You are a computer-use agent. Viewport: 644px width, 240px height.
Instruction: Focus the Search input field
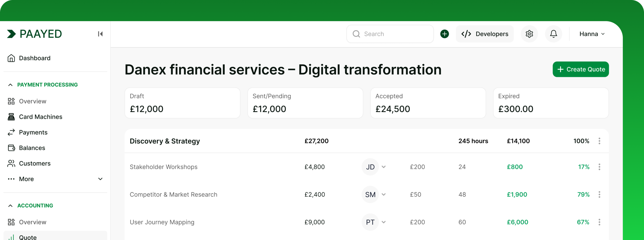[390, 34]
